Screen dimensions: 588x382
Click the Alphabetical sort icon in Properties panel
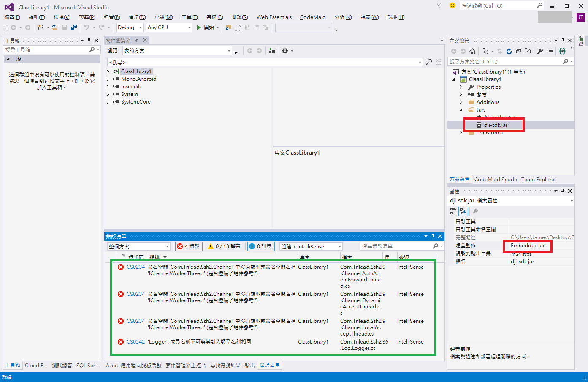point(463,211)
